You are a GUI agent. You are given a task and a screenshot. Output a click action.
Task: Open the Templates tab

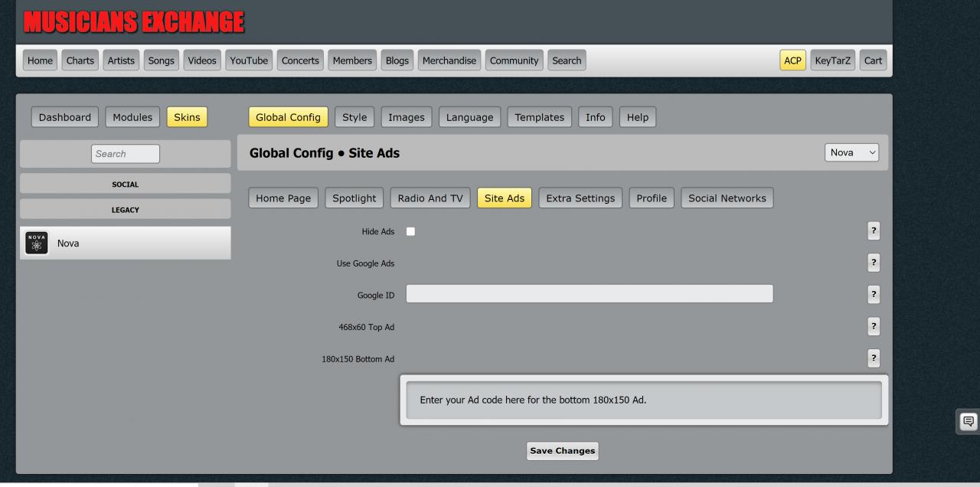point(539,117)
